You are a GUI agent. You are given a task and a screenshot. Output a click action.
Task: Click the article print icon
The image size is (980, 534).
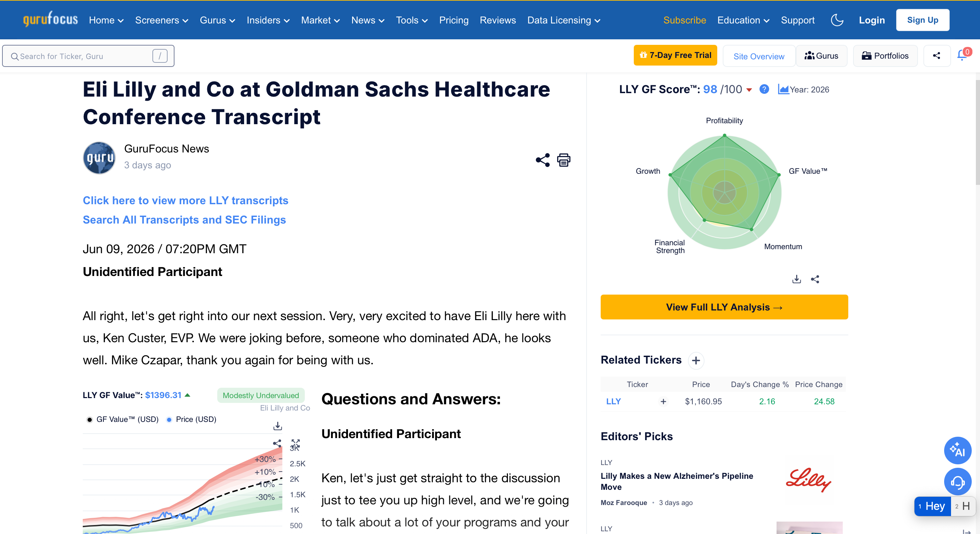[x=563, y=160]
